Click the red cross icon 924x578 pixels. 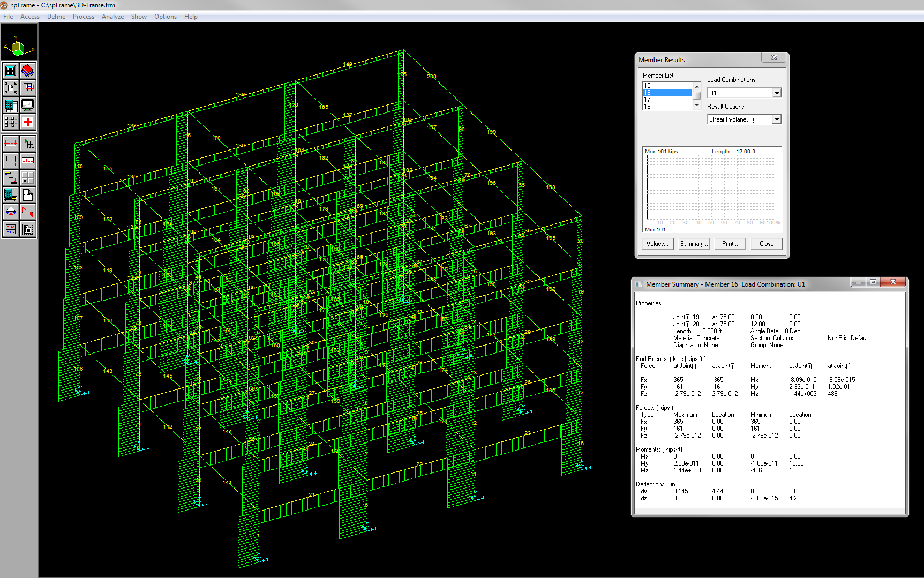tap(28, 122)
